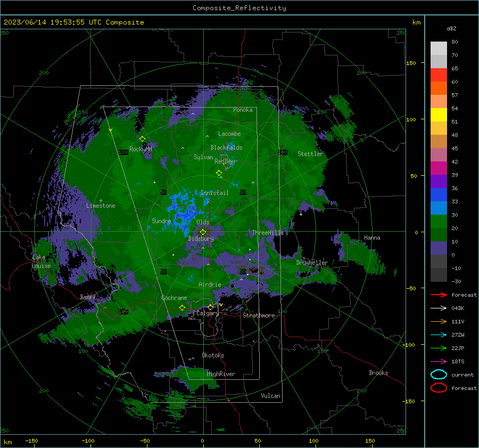Click yellow diamond marker below Cochrane
Screen dimensions: 479x448
(x=183, y=308)
